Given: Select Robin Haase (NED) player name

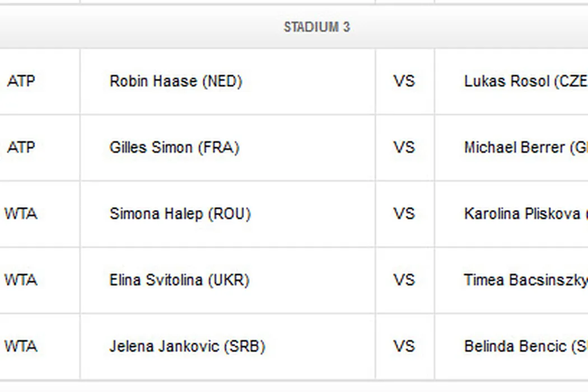Looking at the screenshot, I should pyautogui.click(x=175, y=81).
